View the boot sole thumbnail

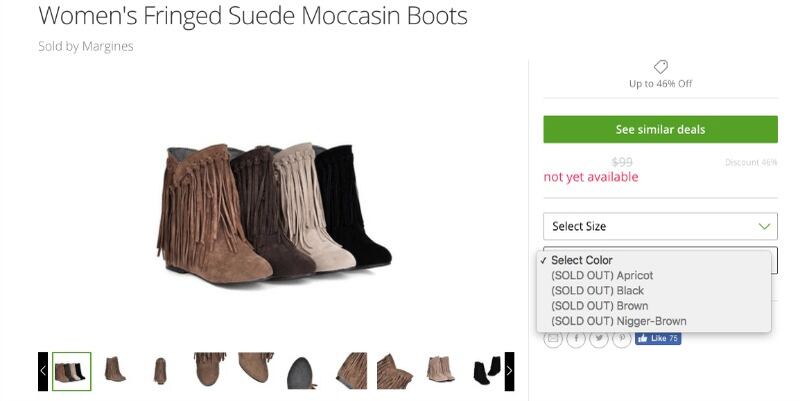click(x=303, y=371)
